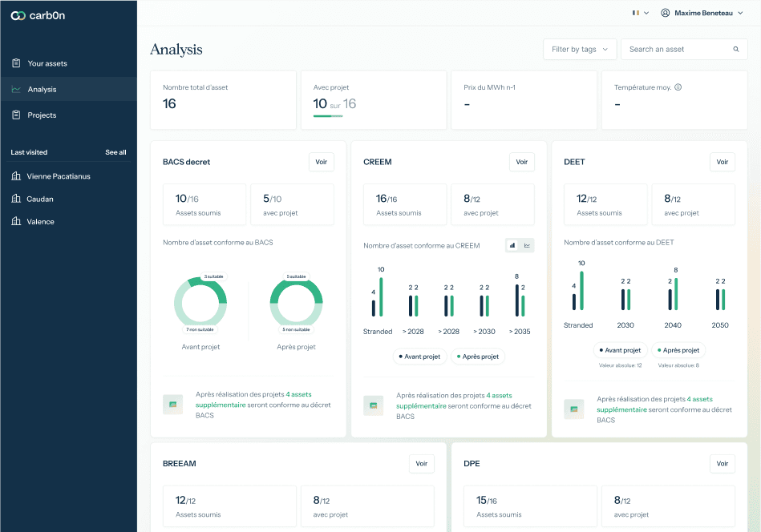Click Voir on the DEET card
761x532 pixels.
tap(723, 162)
